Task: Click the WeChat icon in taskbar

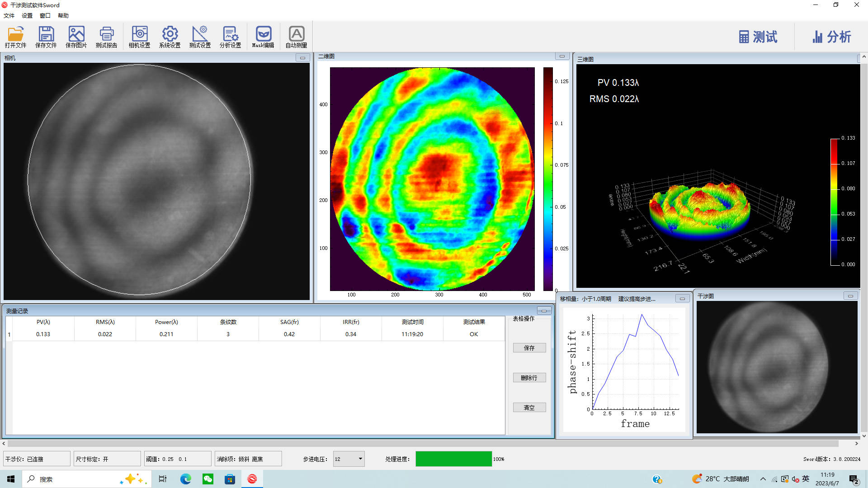Action: coord(208,479)
